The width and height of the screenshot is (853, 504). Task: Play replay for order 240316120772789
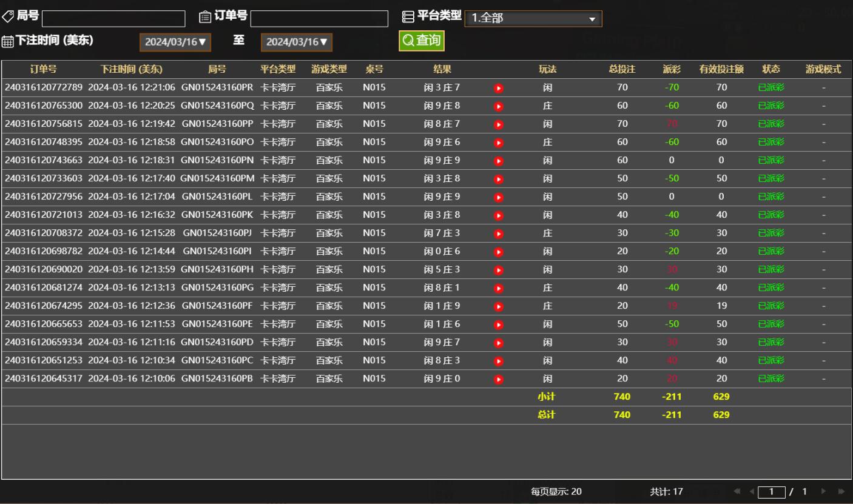coord(499,88)
